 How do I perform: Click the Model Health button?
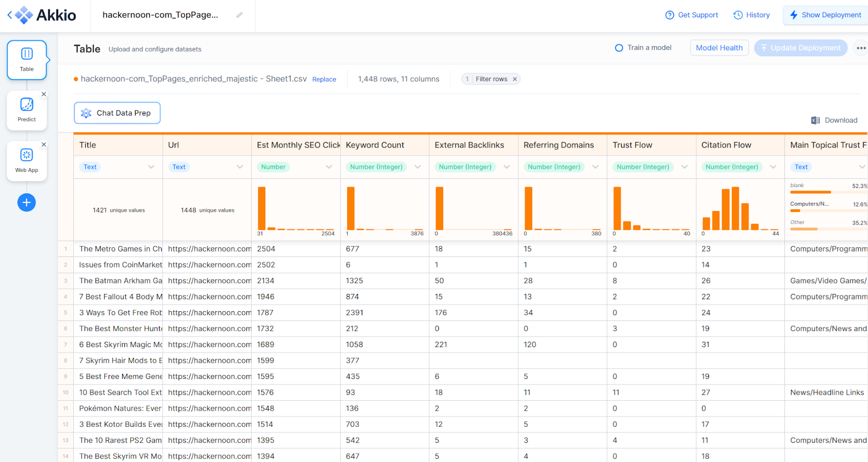point(719,48)
